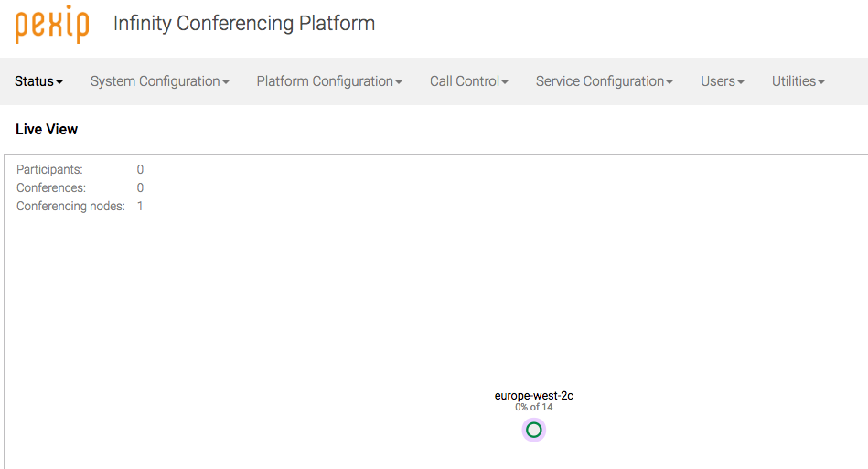Click the Participants count value
This screenshot has height=469, width=868.
(x=140, y=169)
